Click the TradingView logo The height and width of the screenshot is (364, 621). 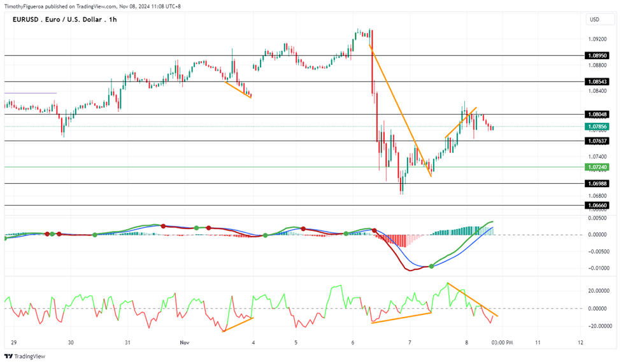point(25,356)
